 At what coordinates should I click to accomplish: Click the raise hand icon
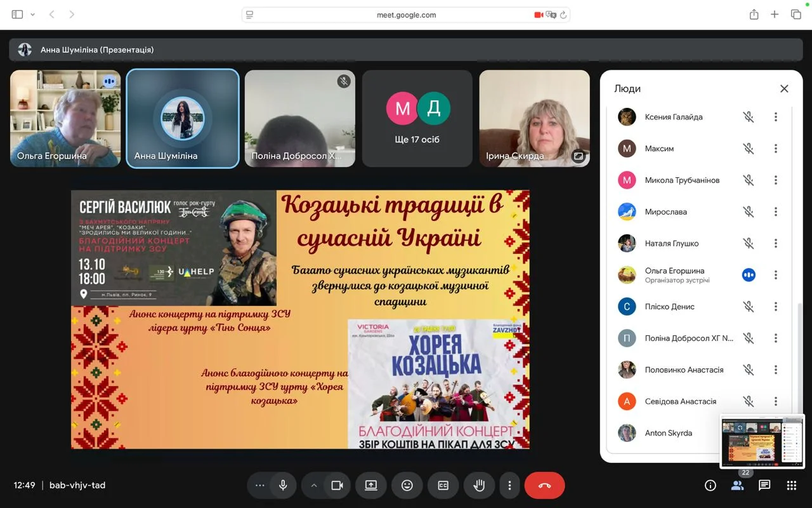pyautogui.click(x=479, y=485)
